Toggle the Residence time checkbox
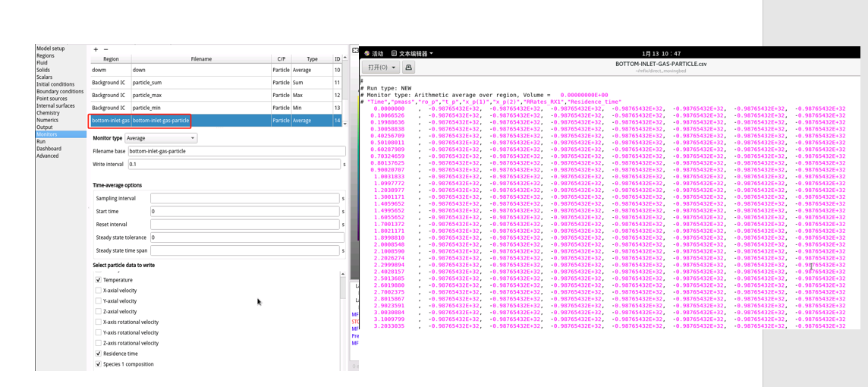Viewport: 868px width, 387px height. [99, 353]
